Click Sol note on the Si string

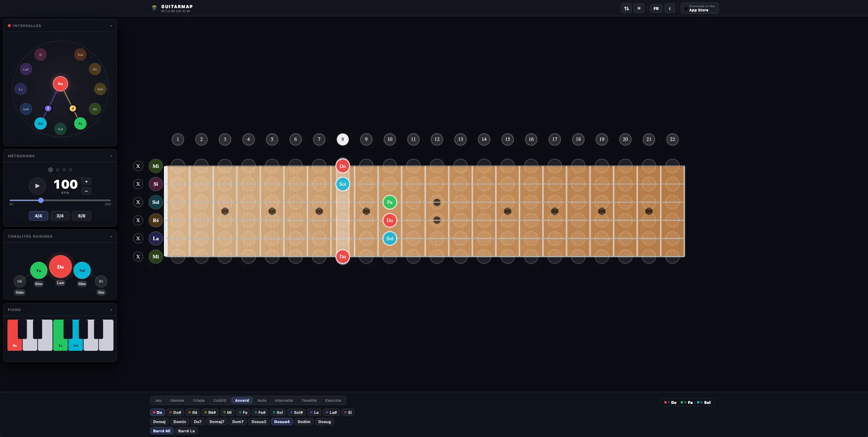pyautogui.click(x=343, y=184)
